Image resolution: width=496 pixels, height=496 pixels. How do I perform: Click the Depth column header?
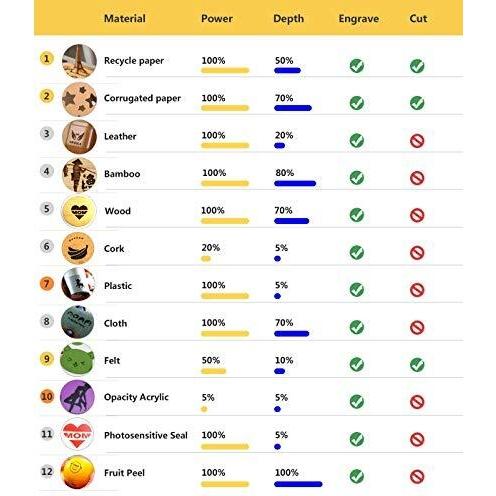tap(288, 19)
